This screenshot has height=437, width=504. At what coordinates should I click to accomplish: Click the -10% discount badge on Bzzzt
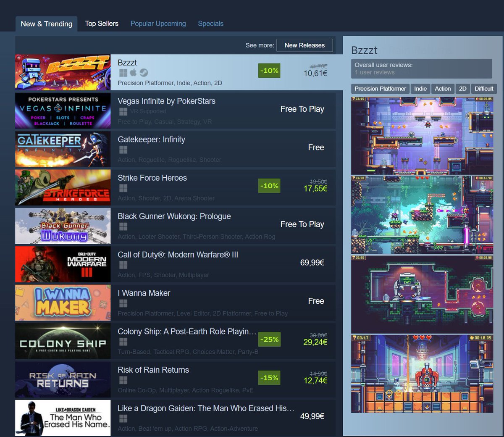point(269,71)
